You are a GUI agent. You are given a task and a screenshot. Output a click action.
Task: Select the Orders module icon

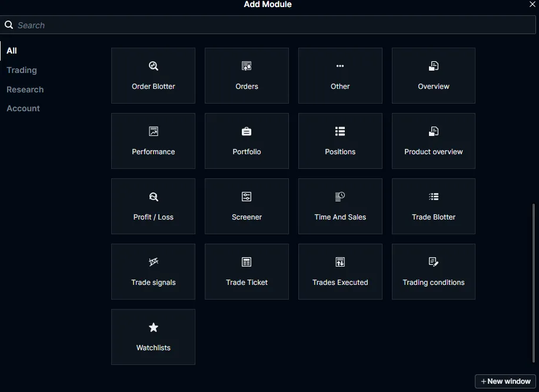247,66
